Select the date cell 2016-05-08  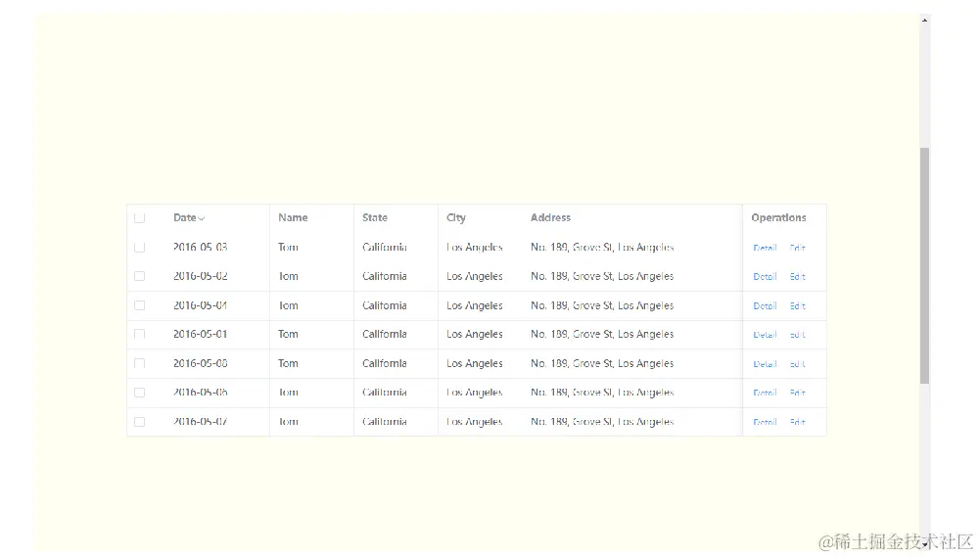[200, 363]
